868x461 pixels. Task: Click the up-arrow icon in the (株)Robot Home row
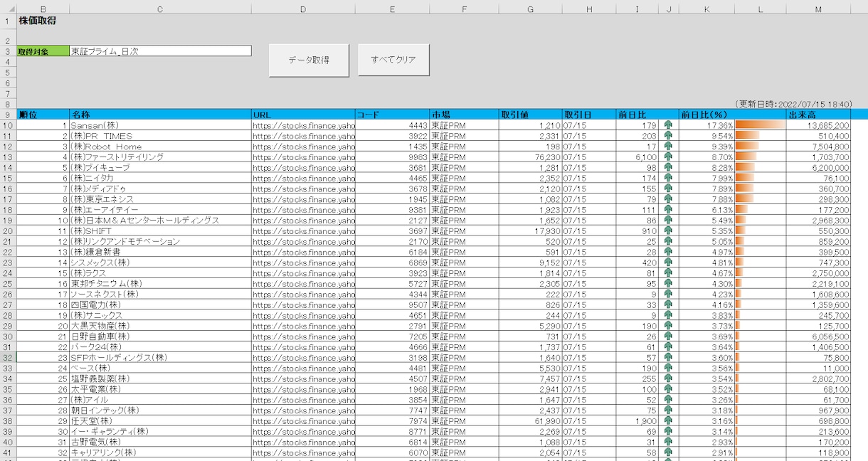[x=668, y=147]
